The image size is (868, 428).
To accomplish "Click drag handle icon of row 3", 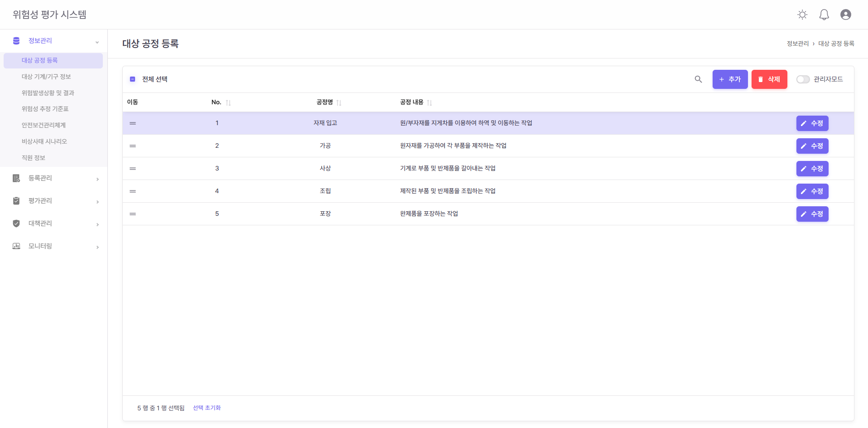I will (133, 169).
